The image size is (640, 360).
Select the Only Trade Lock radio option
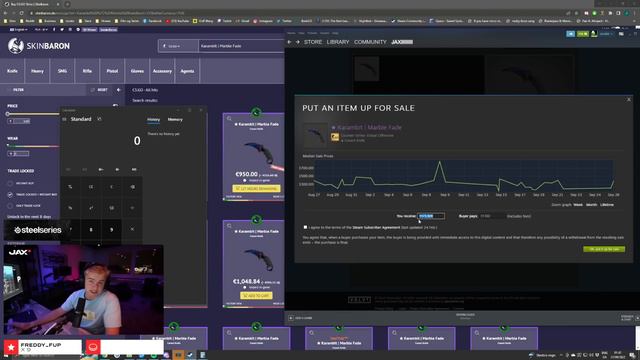tap(10, 206)
